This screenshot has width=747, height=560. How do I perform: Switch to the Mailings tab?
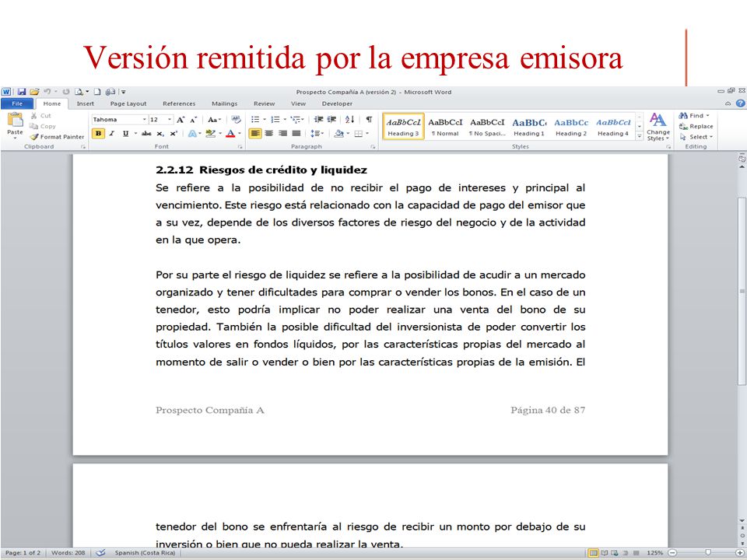(224, 103)
